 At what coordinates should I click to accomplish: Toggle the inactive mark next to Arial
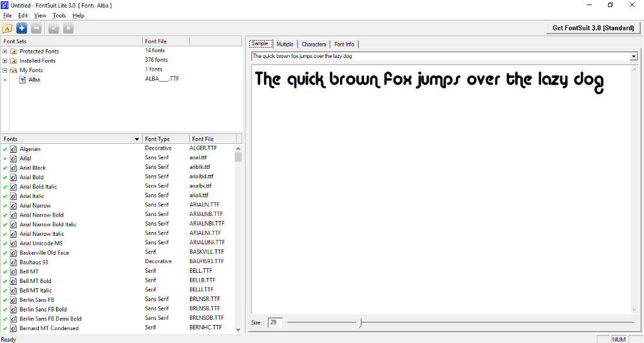tap(5, 159)
